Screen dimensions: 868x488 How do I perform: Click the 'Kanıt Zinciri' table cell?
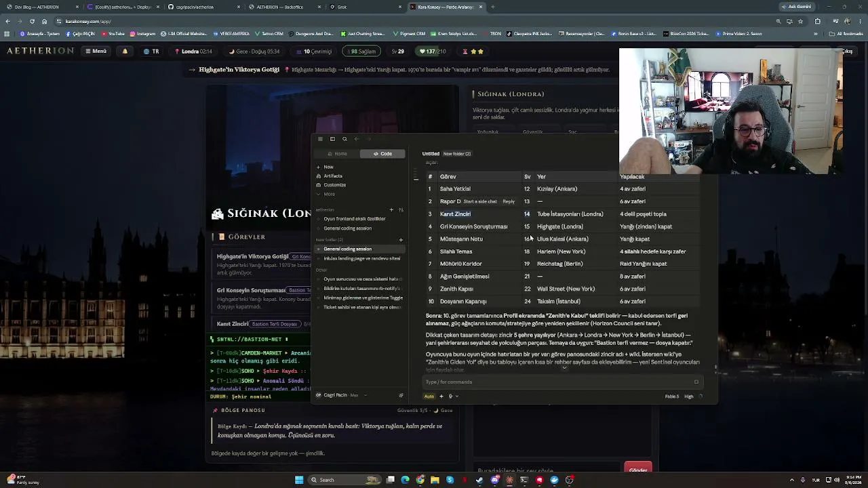(455, 214)
